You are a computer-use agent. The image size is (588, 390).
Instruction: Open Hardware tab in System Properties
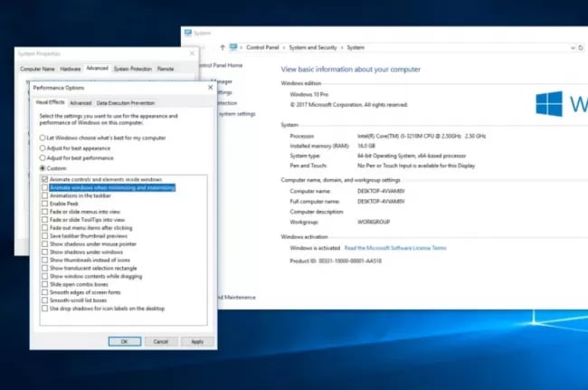click(x=71, y=69)
